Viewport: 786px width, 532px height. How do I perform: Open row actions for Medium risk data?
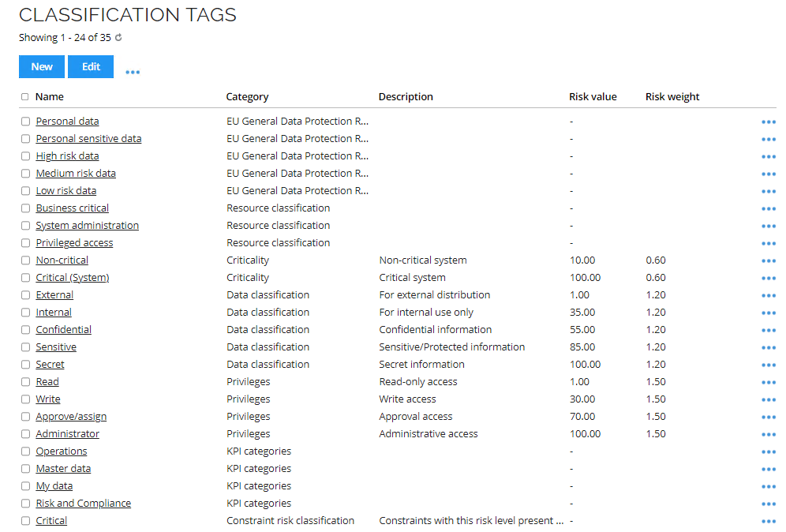(768, 174)
